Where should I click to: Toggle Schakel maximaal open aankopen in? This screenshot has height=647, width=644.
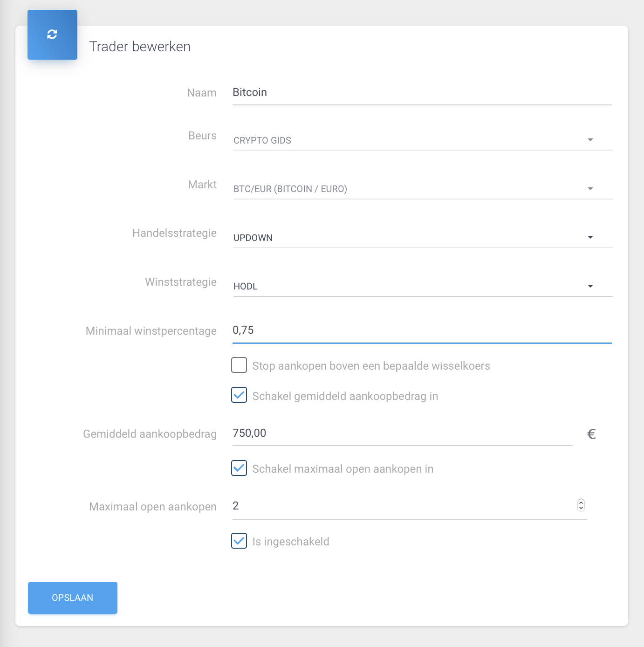pos(239,468)
